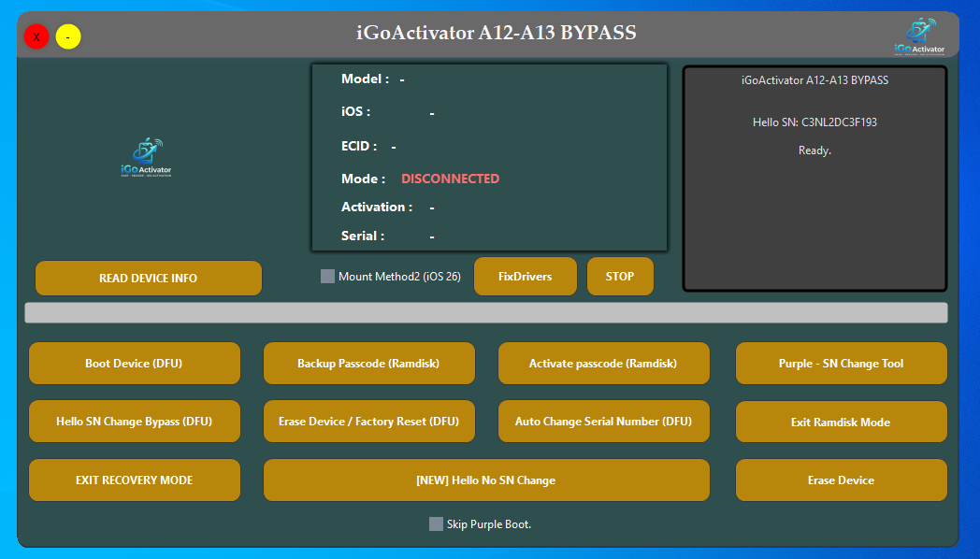
Task: Click Backup Passcode (Ramdisk) button
Action: pyautogui.click(x=368, y=363)
